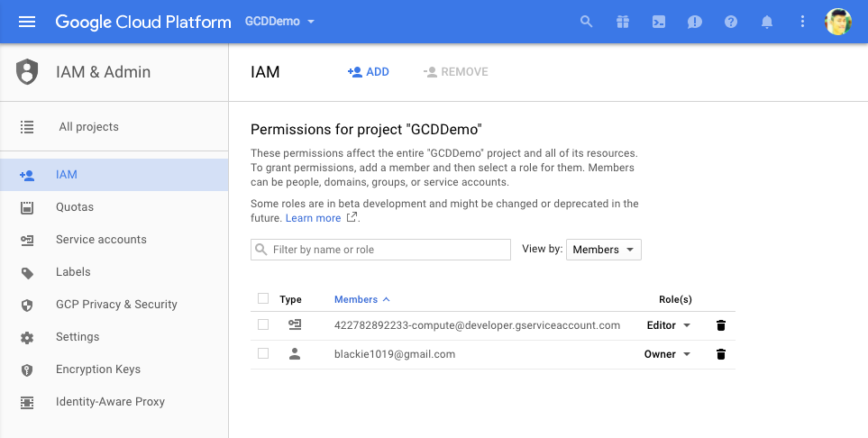Delete the blackie1019@gmail.com member
Image resolution: width=868 pixels, height=438 pixels.
click(x=720, y=354)
